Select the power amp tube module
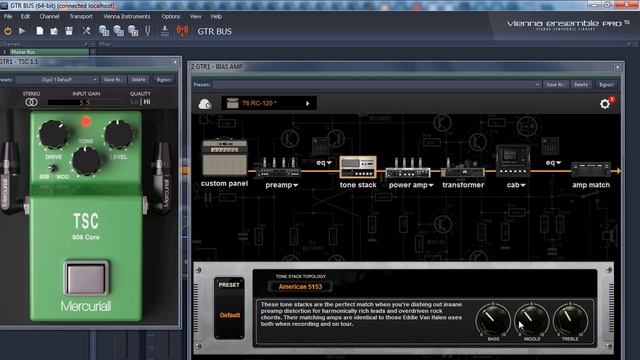Screen dimensions: 640x360 [x=408, y=167]
